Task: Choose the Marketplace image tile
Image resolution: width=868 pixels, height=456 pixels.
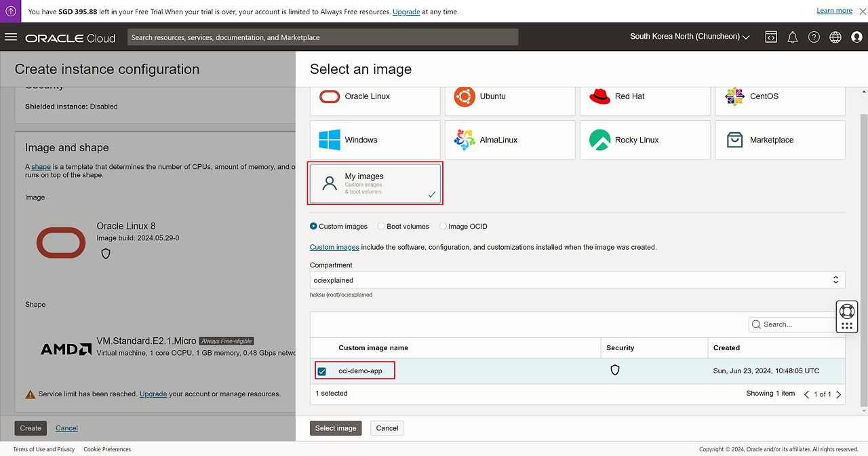Action: click(x=780, y=140)
